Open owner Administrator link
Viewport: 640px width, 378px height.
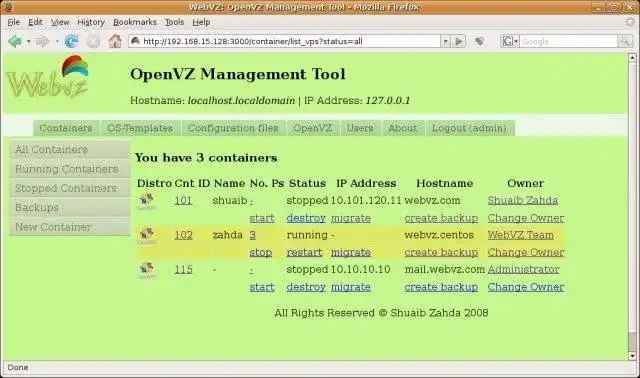pyautogui.click(x=524, y=269)
